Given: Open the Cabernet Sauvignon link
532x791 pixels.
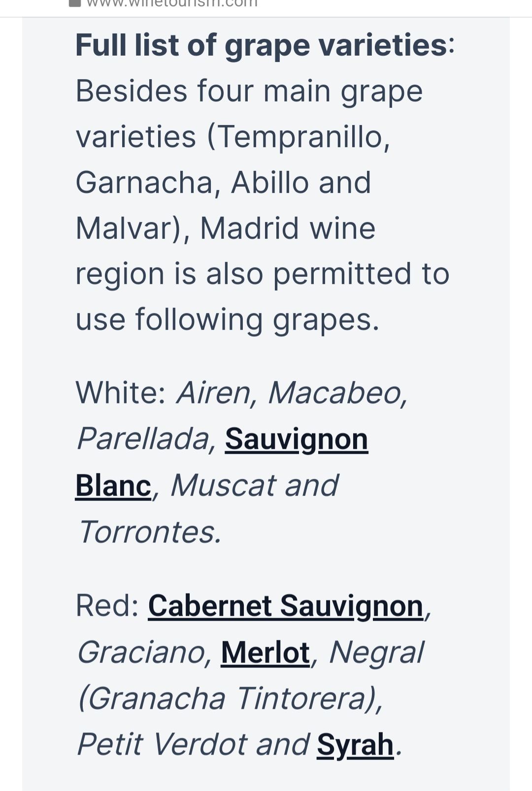Looking at the screenshot, I should [x=286, y=605].
